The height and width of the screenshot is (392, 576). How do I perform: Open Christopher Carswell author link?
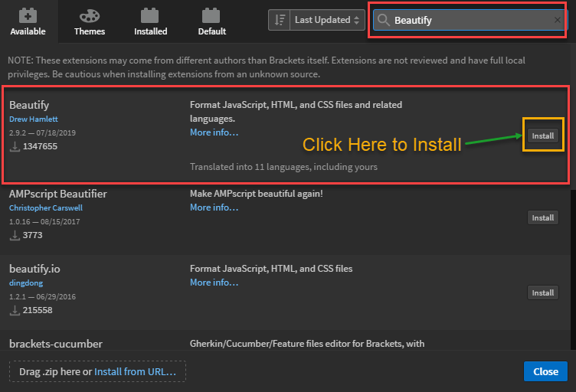46,207
